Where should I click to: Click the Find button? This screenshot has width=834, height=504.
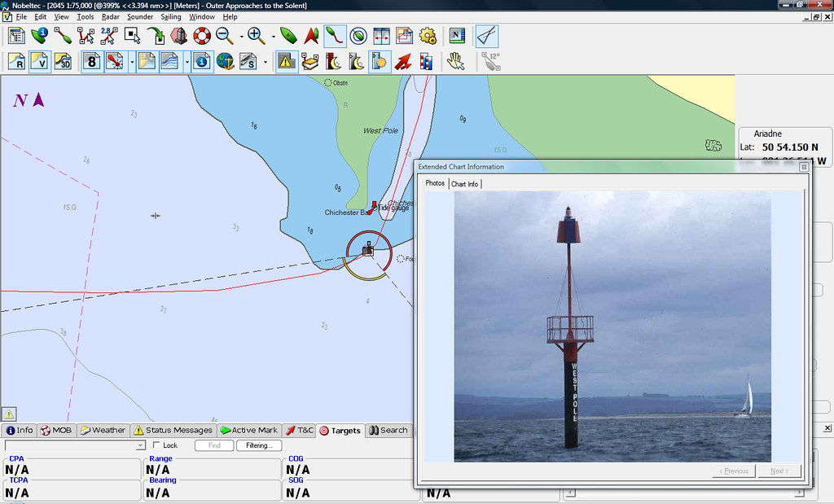click(x=214, y=445)
